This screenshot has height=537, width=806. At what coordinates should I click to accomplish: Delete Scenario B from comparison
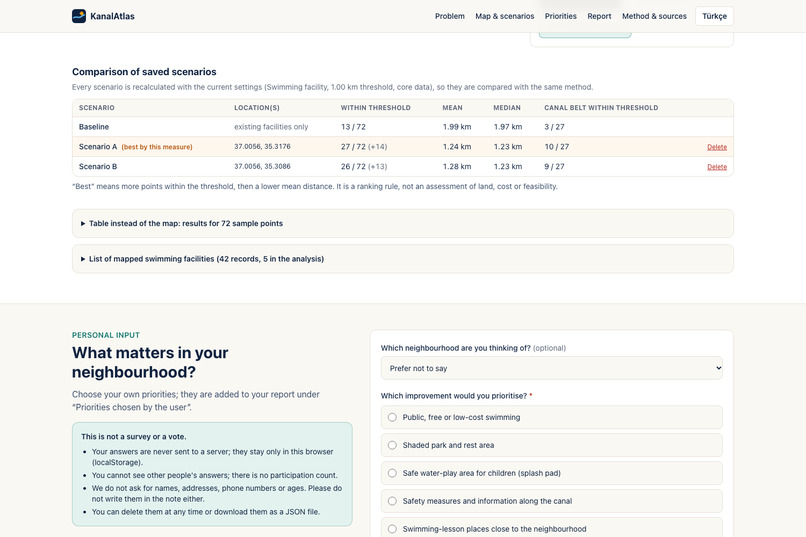click(x=717, y=167)
